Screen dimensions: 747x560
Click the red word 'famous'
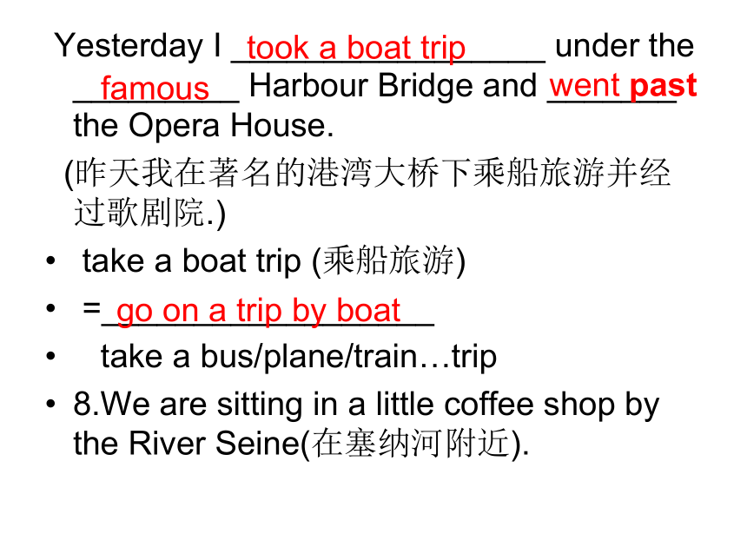coord(155,88)
